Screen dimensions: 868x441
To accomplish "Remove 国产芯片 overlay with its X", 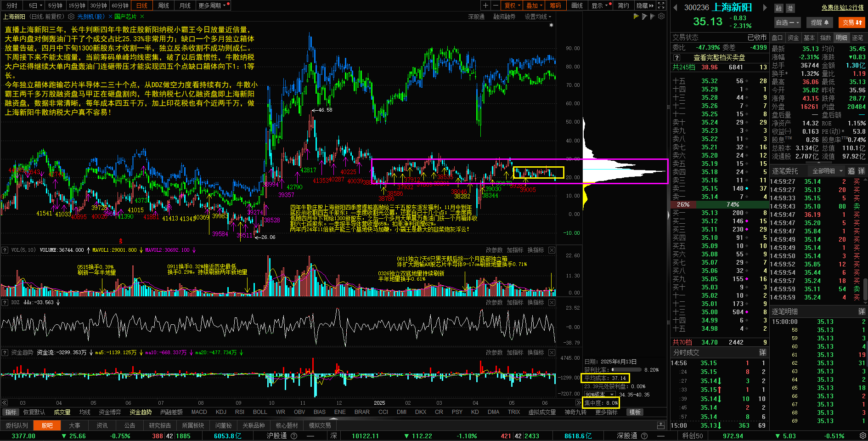I will 142,17.
